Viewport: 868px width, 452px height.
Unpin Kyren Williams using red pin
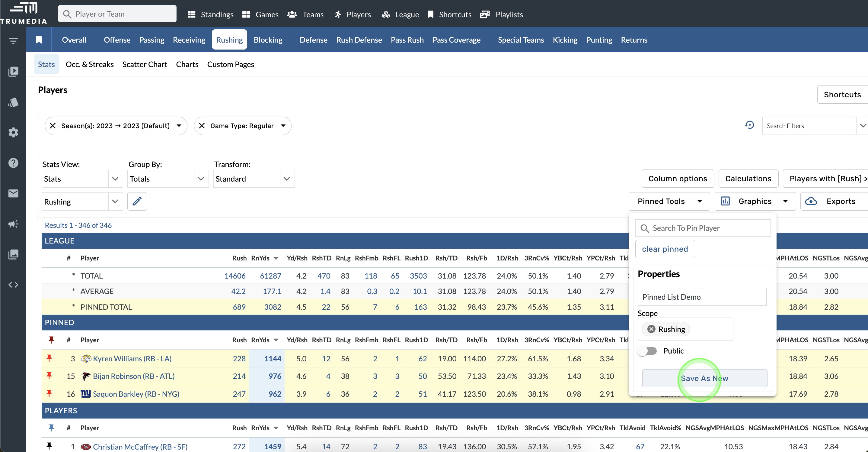(x=49, y=358)
